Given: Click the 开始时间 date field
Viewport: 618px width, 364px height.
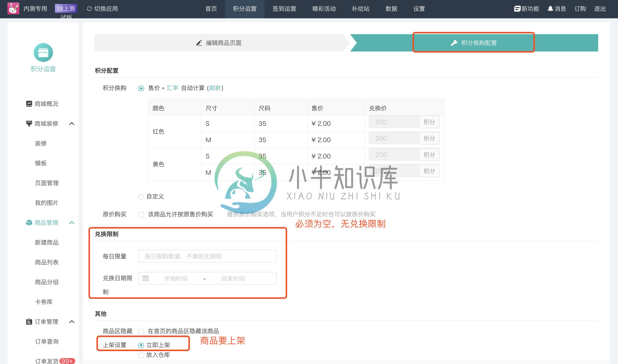Looking at the screenshot, I should [x=176, y=279].
